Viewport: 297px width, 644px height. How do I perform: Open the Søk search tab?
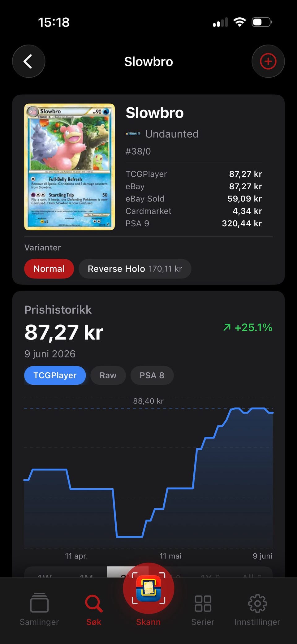94,609
